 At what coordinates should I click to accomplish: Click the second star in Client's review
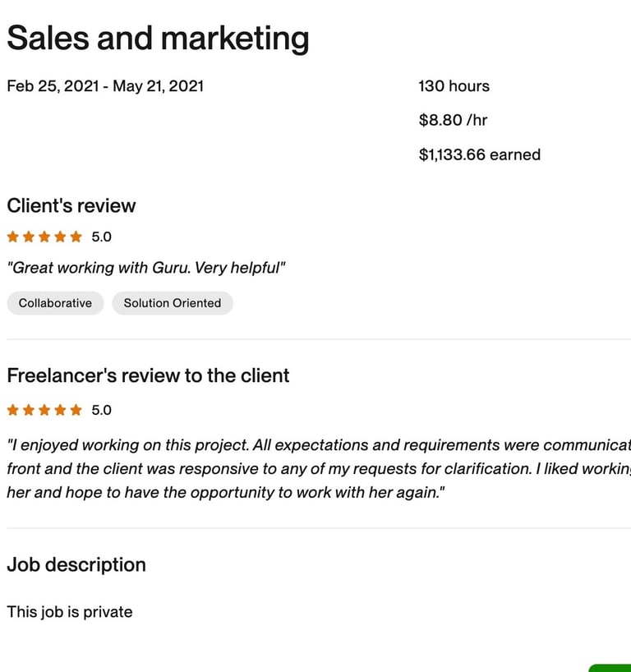pyautogui.click(x=29, y=237)
